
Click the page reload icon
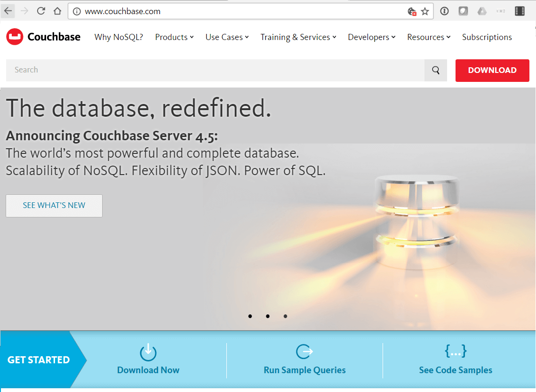pyautogui.click(x=40, y=10)
